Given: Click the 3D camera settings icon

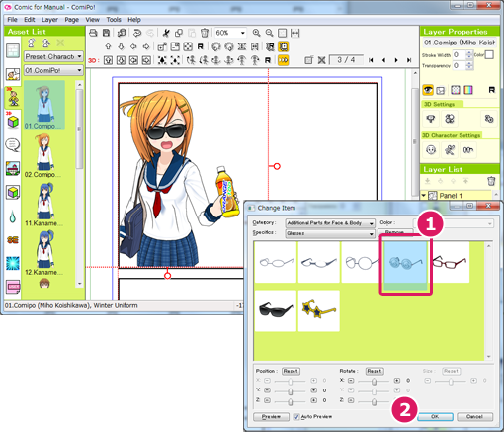Looking at the screenshot, I should [431, 118].
